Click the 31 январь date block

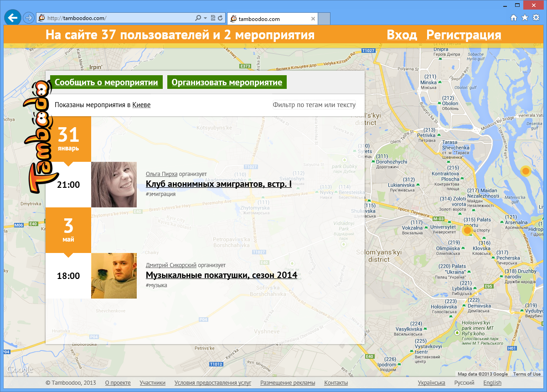click(x=68, y=139)
